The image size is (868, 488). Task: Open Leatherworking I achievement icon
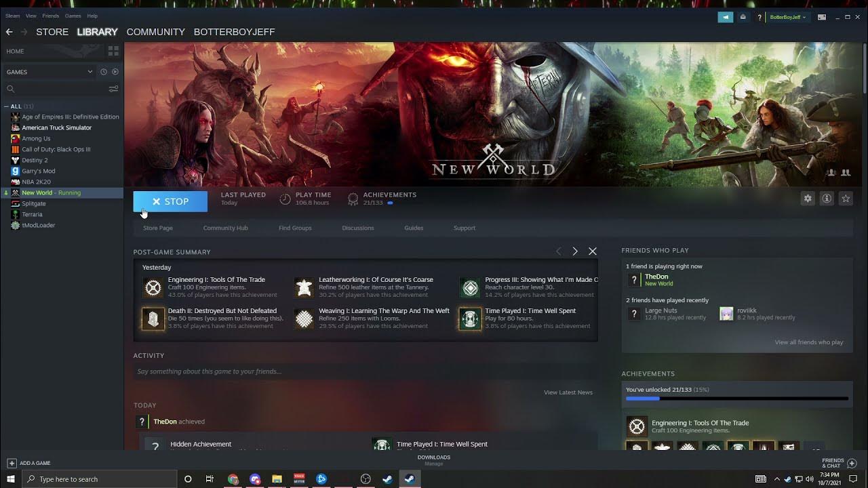(304, 287)
